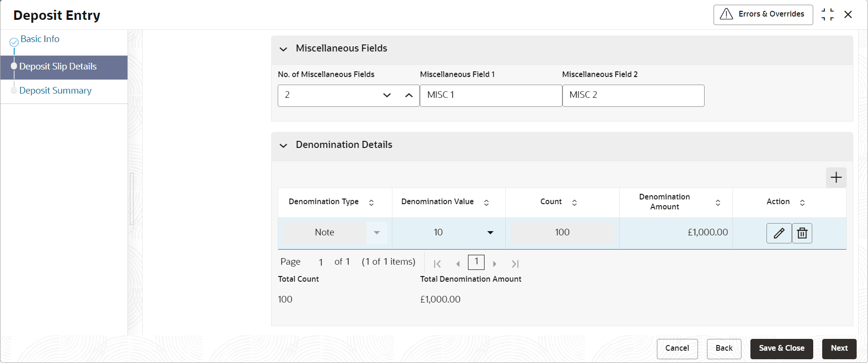The width and height of the screenshot is (868, 363).
Task: Sort the table by the Count column
Action: click(574, 202)
